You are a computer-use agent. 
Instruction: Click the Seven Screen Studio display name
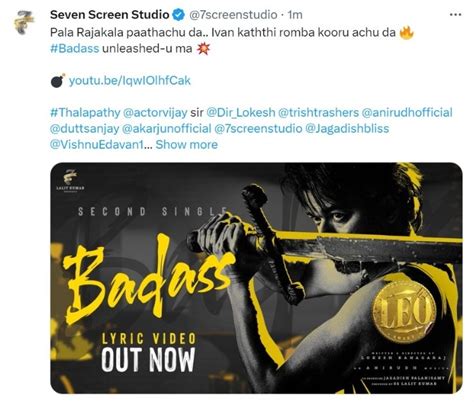(x=110, y=15)
